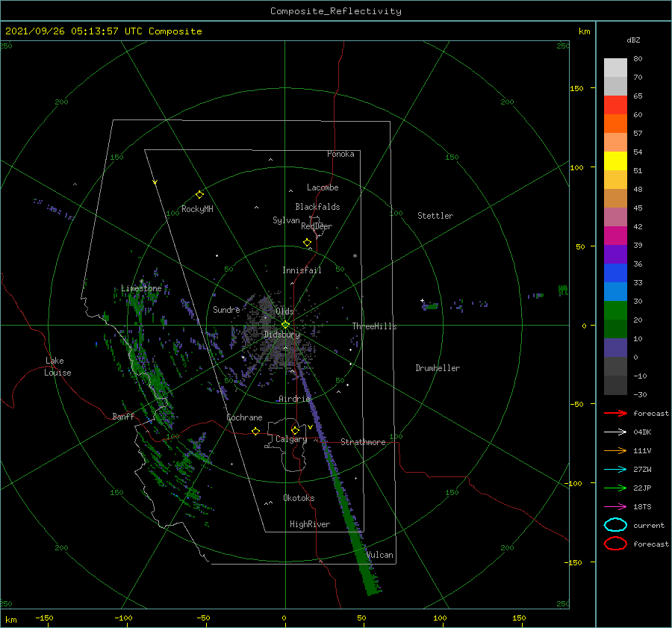Click the white asterisk marker west of Stettler
Screen dimensions: 672x628
pos(355,256)
